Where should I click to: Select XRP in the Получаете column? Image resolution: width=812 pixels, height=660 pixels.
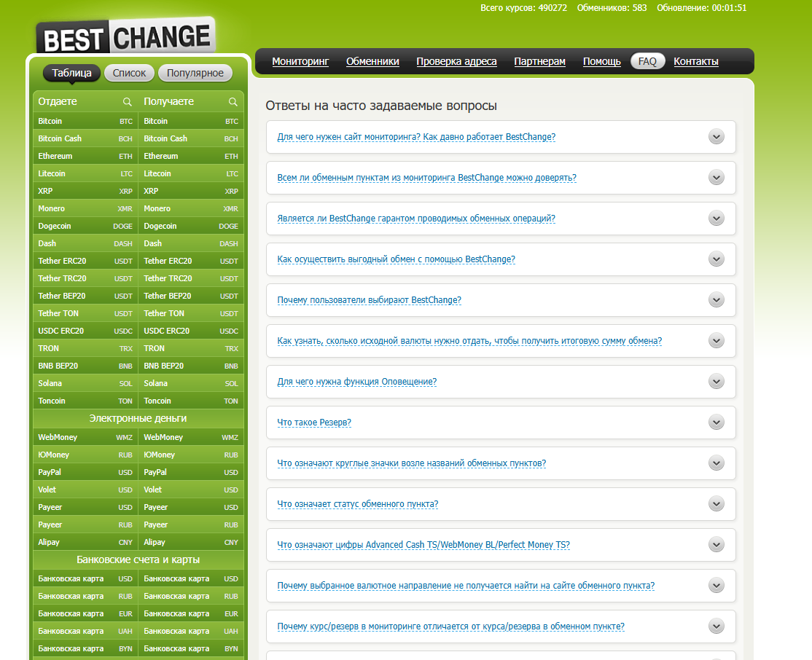point(191,191)
